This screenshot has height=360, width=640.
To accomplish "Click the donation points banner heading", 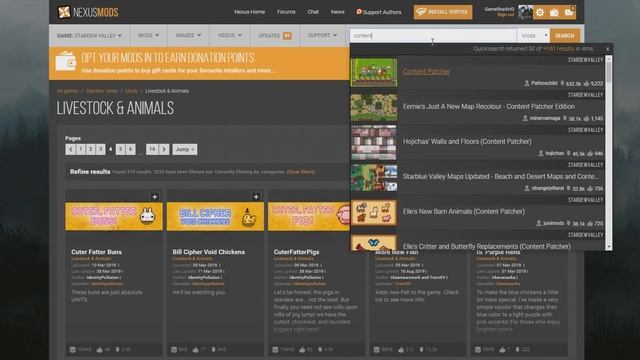I will point(167,58).
